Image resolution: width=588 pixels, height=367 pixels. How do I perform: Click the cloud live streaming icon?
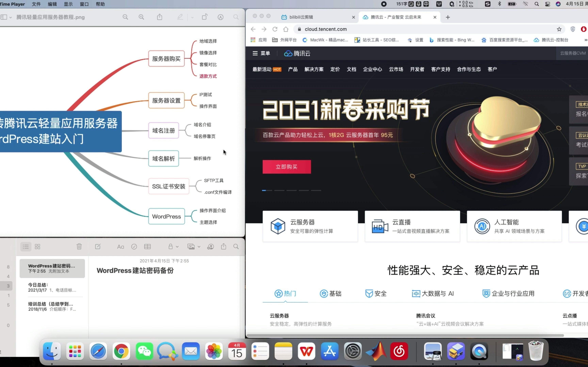[x=378, y=226]
